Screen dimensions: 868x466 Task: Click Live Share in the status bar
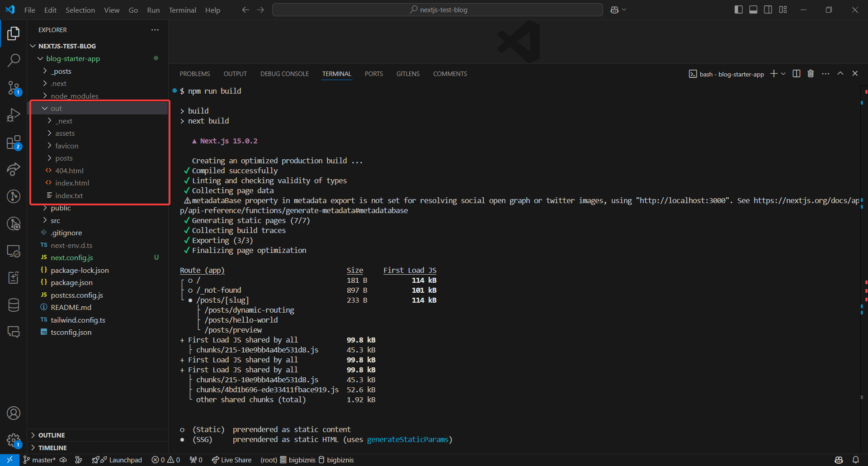click(231, 460)
